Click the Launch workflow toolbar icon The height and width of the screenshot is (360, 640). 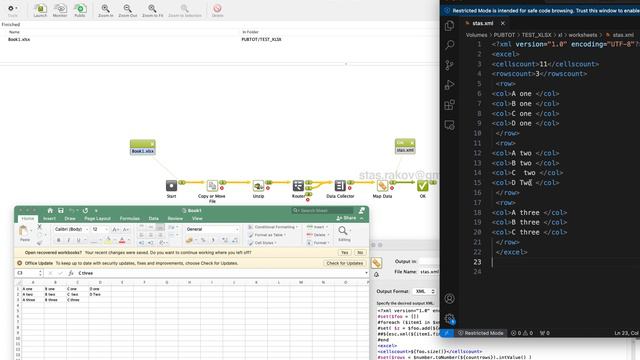tap(40, 10)
